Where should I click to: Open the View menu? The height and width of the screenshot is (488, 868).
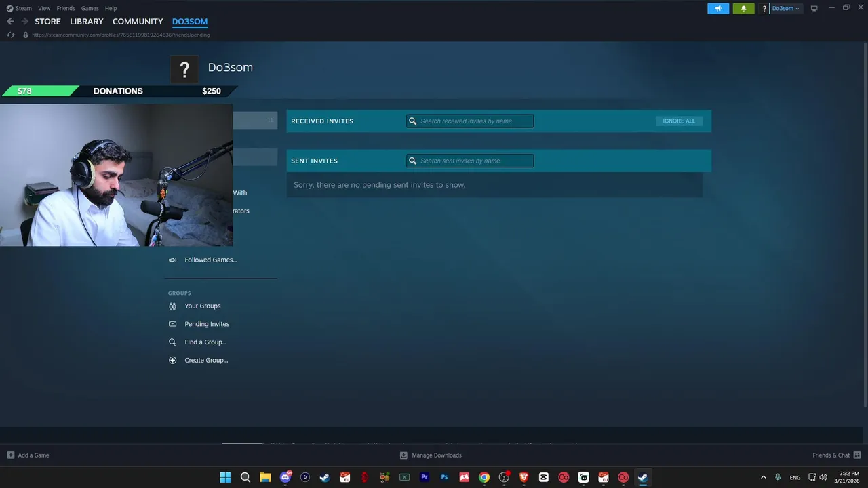point(44,8)
